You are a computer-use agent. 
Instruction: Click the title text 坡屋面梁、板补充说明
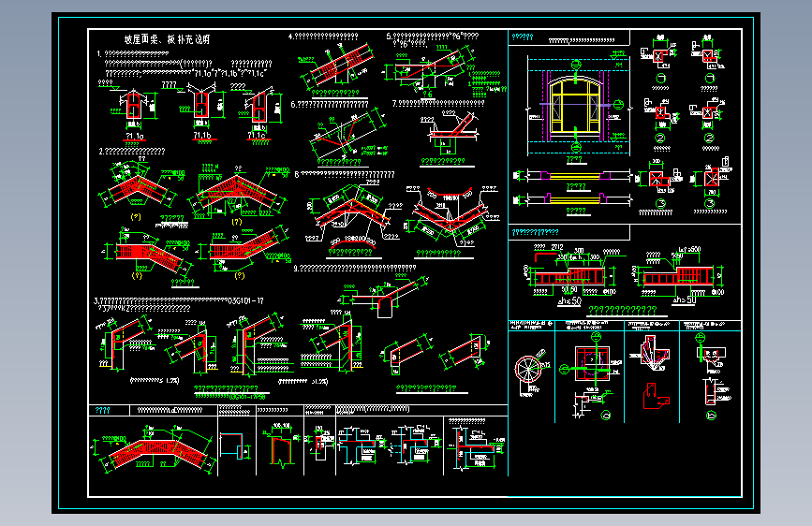(167, 39)
